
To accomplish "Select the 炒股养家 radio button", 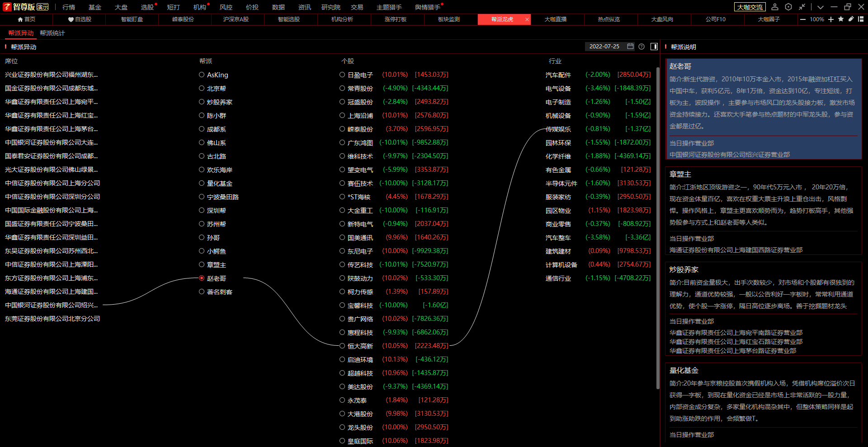I will 202,102.
